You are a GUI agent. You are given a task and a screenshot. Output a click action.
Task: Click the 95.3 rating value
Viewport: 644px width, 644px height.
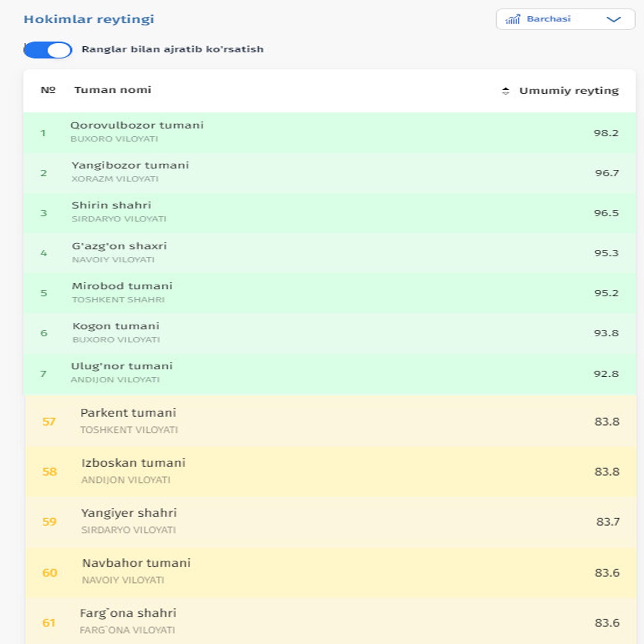click(x=606, y=253)
